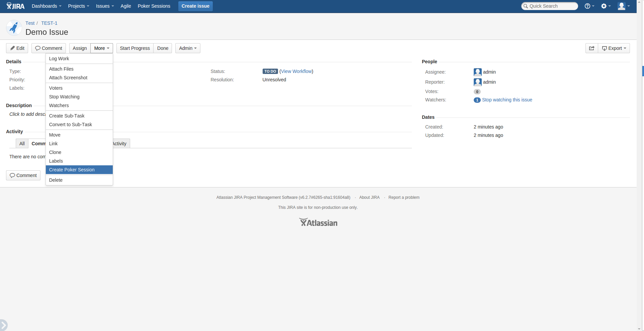Click Reporter admin name link

(x=489, y=82)
